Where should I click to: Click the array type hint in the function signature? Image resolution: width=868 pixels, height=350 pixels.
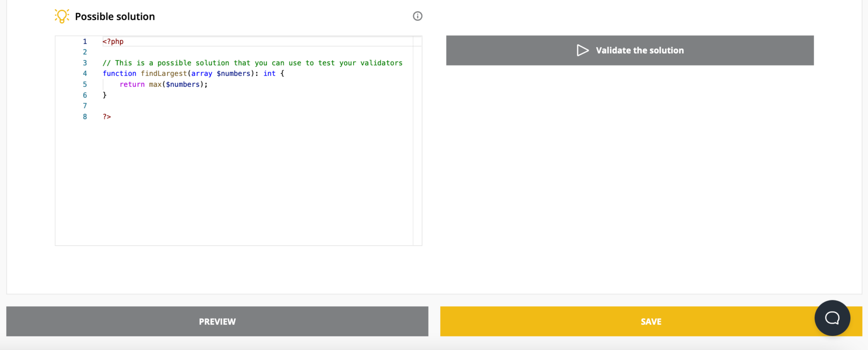202,74
